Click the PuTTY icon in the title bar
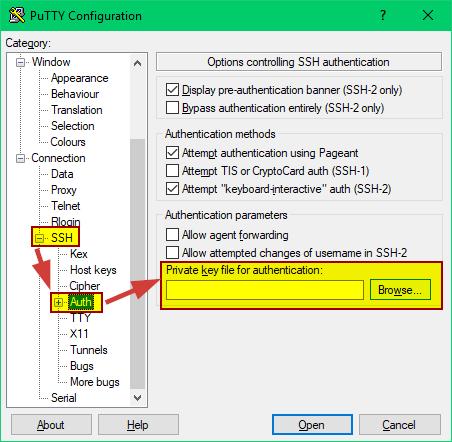Image resolution: width=452 pixels, height=442 pixels. click(17, 15)
